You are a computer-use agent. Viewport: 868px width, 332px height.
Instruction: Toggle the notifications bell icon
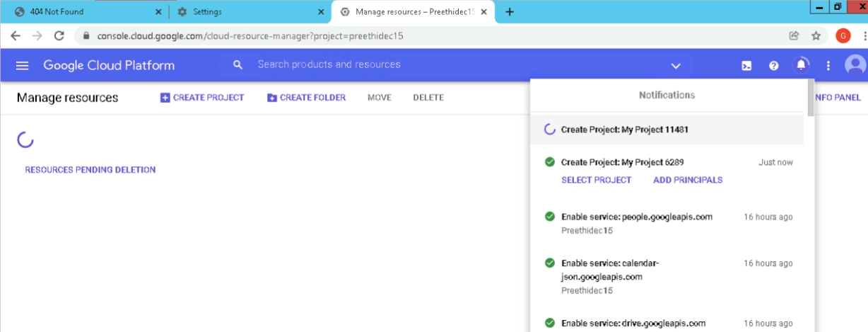click(x=801, y=65)
